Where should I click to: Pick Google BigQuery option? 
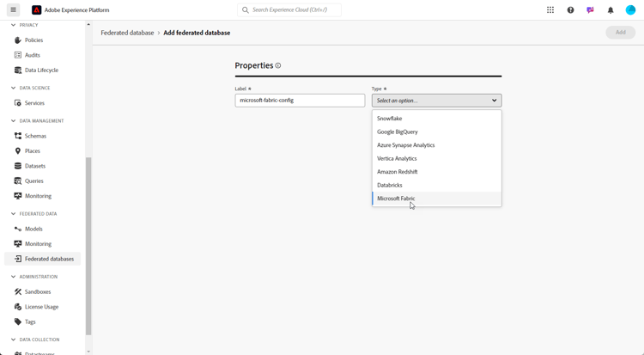pyautogui.click(x=397, y=132)
